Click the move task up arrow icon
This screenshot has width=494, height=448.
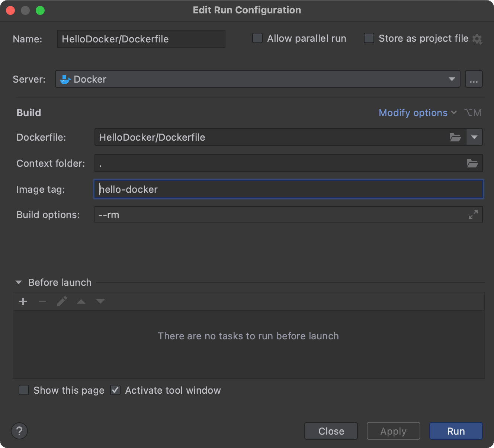81,301
